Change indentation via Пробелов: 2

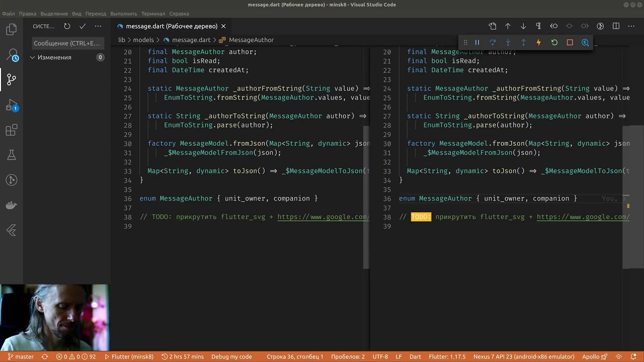click(x=348, y=356)
